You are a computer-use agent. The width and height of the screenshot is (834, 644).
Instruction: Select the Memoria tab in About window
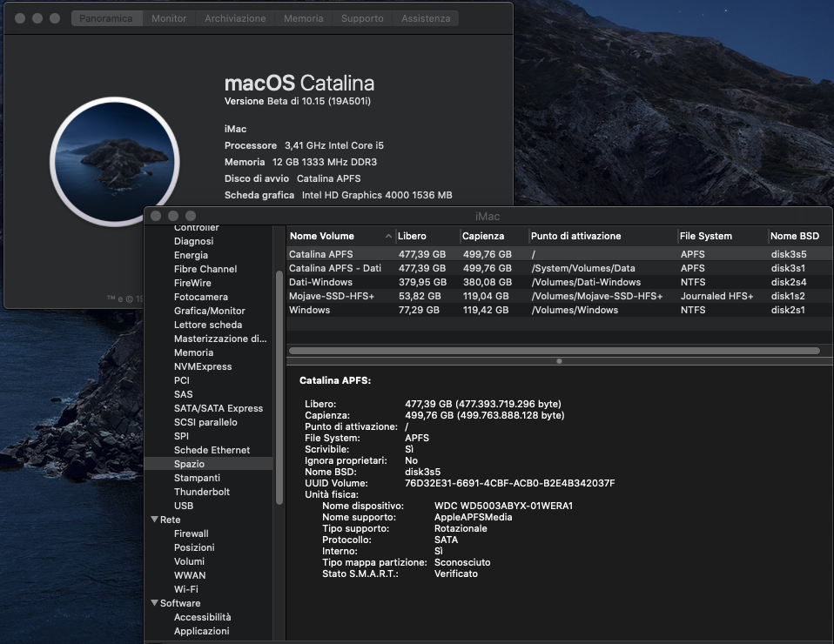click(x=303, y=18)
